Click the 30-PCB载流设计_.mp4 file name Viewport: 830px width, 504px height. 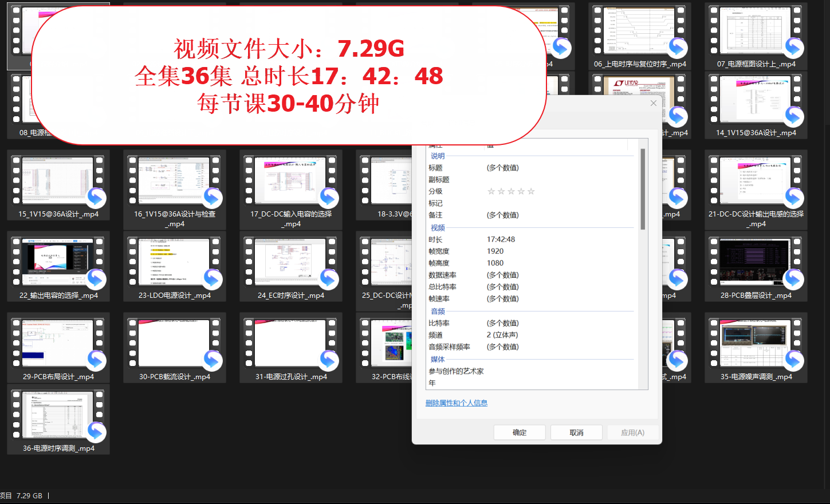175,377
